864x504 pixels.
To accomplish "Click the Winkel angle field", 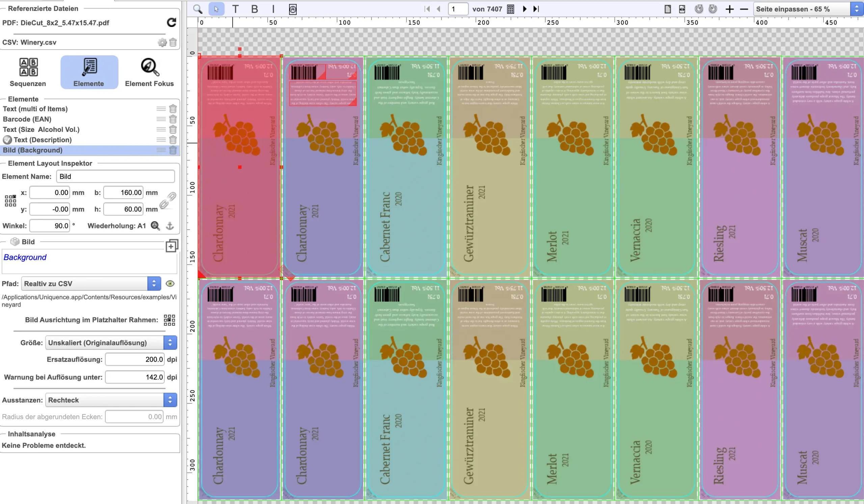I will (x=50, y=226).
